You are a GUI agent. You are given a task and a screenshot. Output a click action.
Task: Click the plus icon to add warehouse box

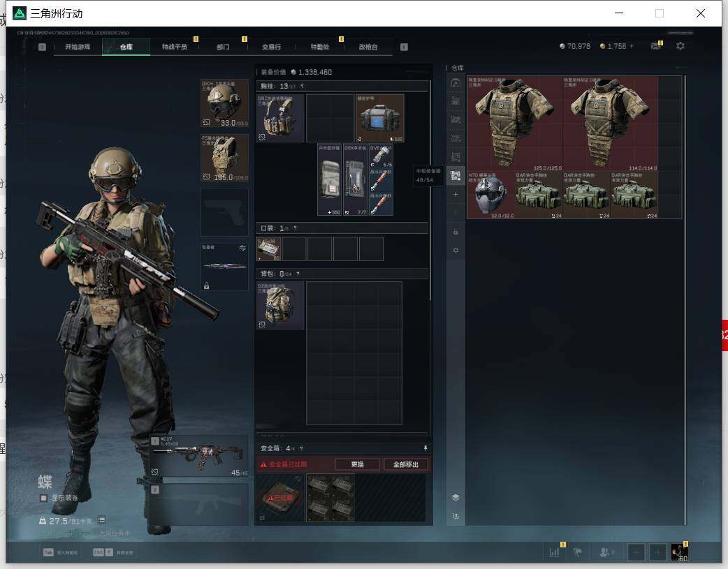point(456,195)
